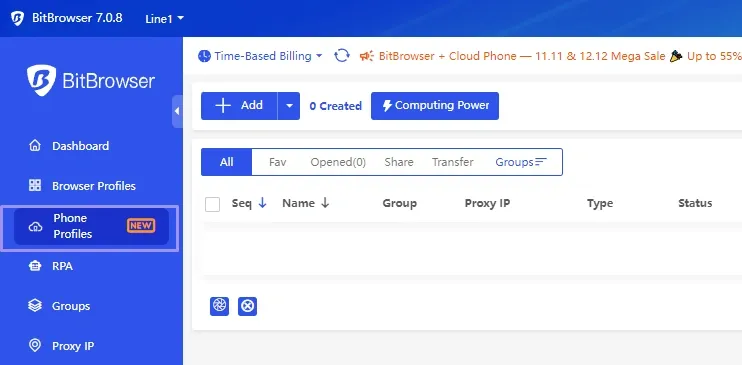Open the Groups filter tab
The width and height of the screenshot is (742, 365).
521,162
